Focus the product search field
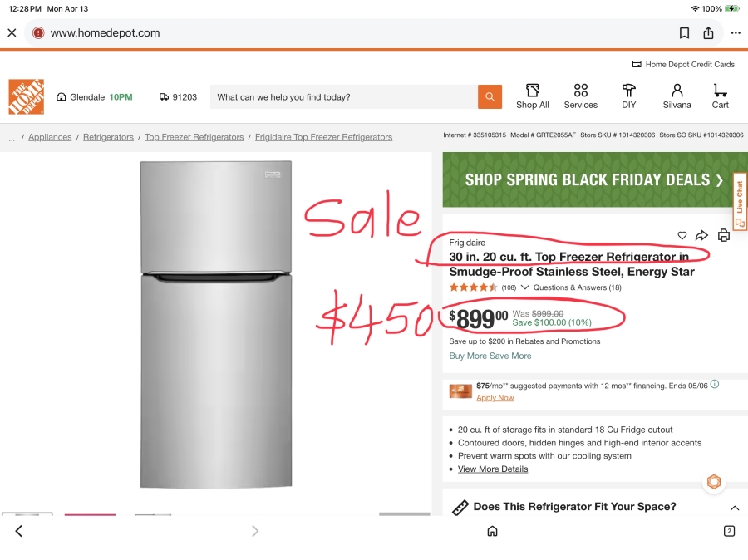The height and width of the screenshot is (560, 748). pos(344,97)
